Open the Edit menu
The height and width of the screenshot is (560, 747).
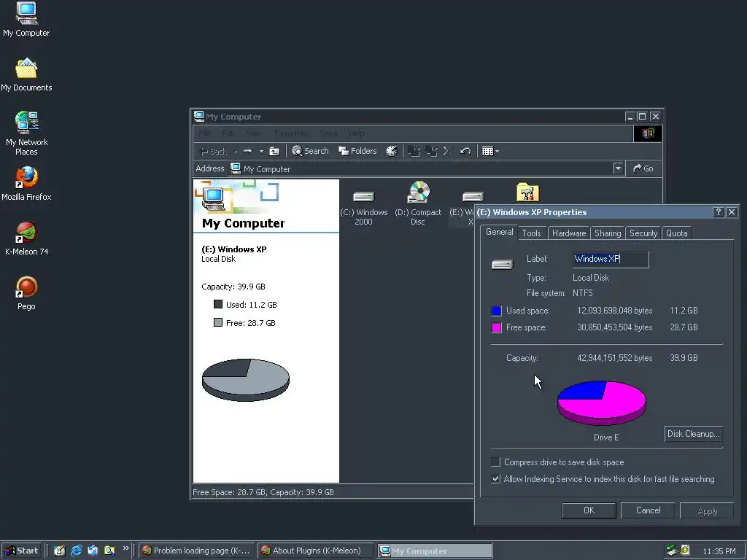228,133
